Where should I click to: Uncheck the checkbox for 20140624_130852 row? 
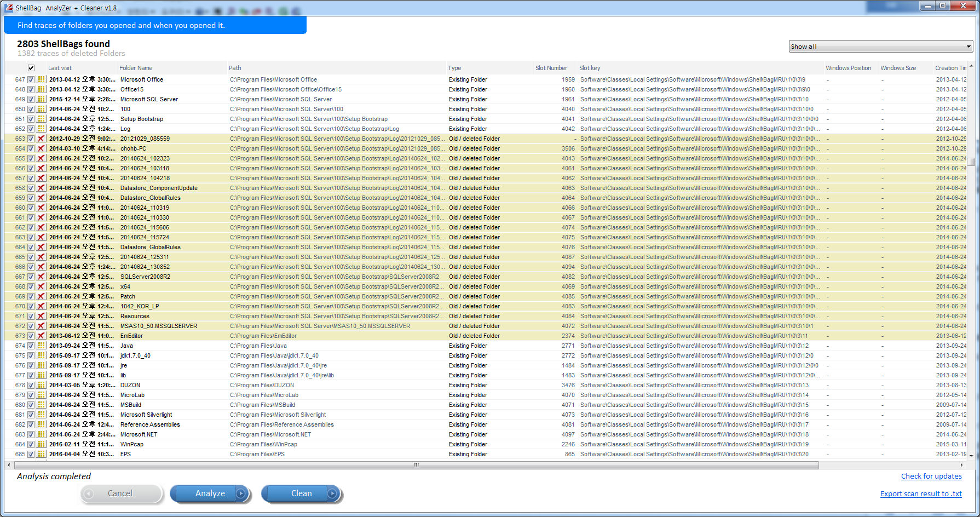click(31, 267)
